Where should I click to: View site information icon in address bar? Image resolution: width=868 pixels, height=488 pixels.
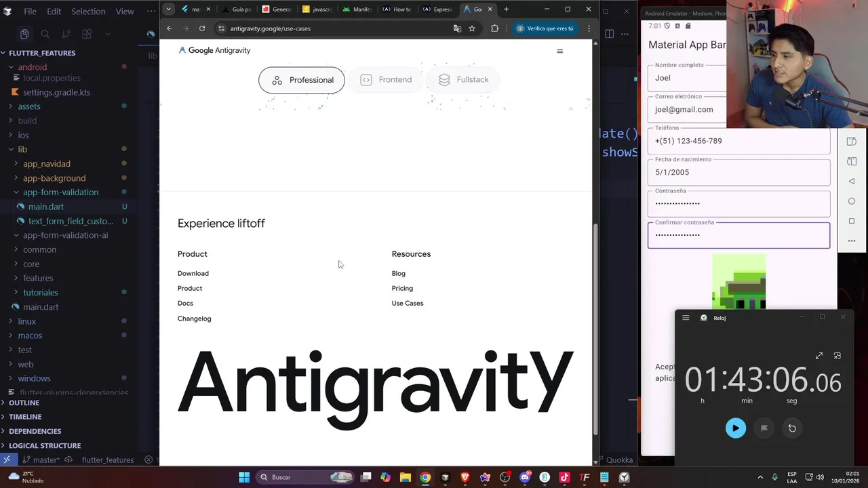221,28
